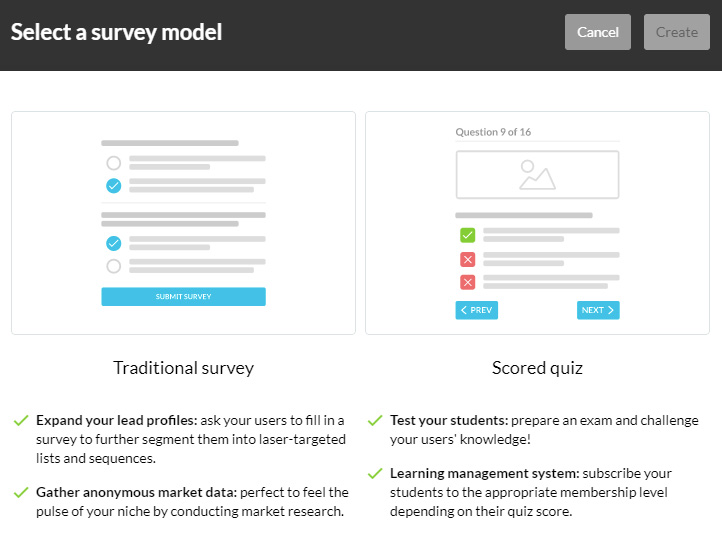Click the Traditional survey title
Image resolution: width=722 pixels, height=556 pixels.
coord(183,368)
